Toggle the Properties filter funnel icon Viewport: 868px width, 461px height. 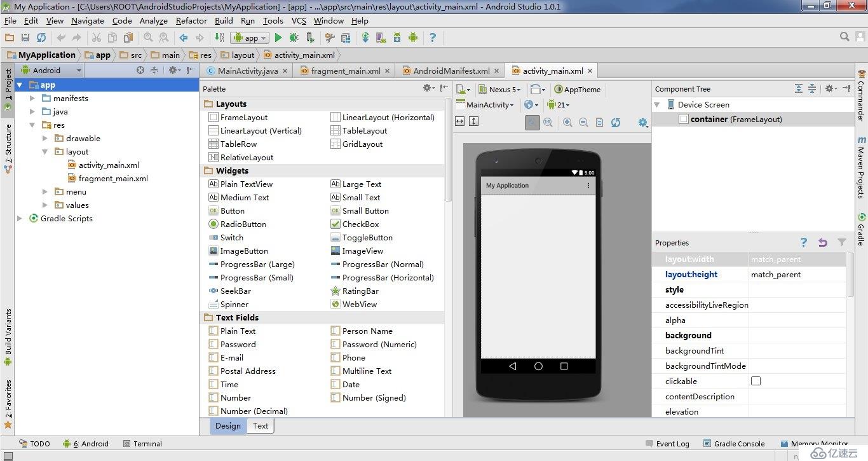click(842, 242)
